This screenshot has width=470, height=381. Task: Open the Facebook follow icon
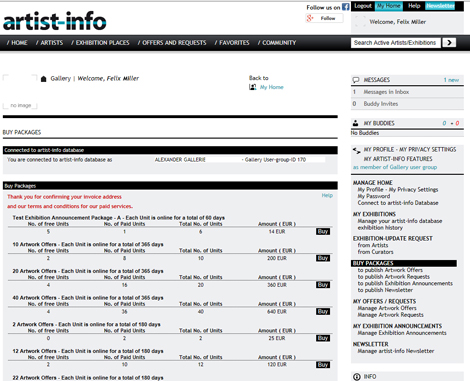346,7
